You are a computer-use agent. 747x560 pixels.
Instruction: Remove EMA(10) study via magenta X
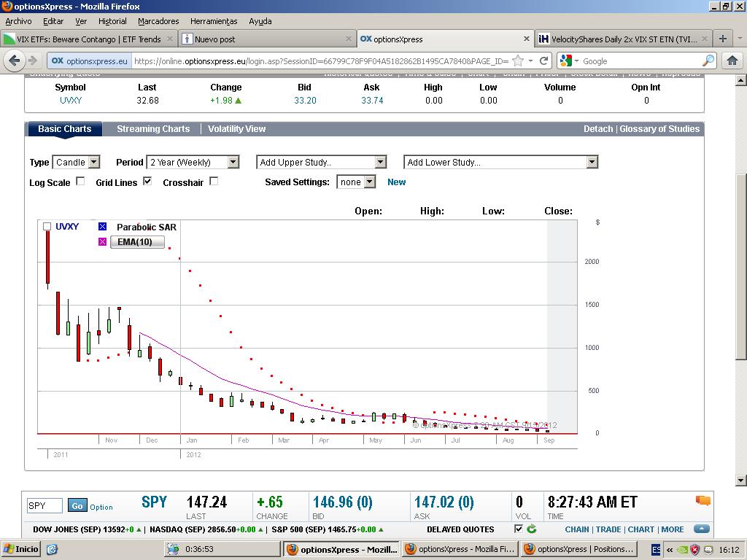[103, 241]
